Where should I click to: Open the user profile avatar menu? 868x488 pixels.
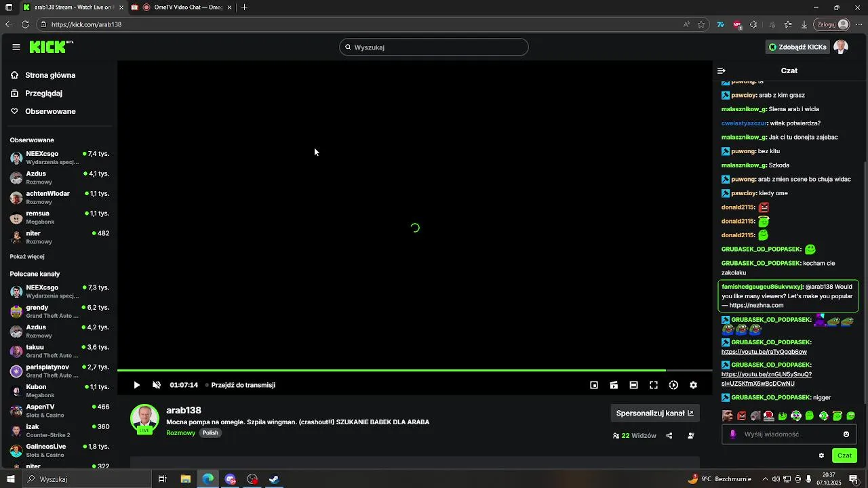click(x=841, y=47)
